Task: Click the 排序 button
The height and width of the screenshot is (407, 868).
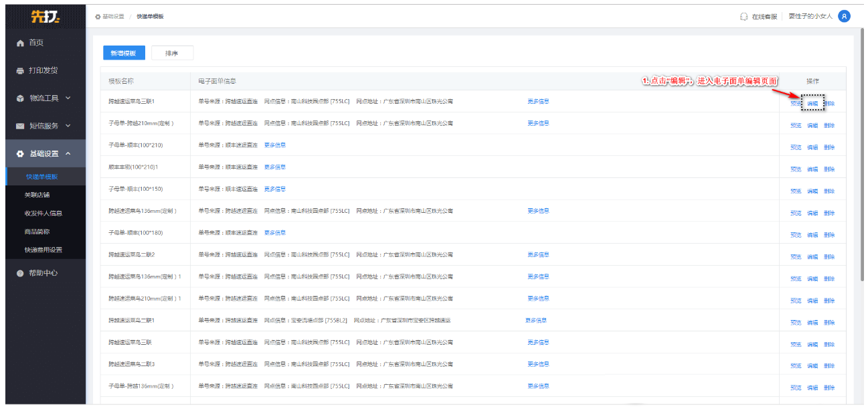Action: click(172, 53)
